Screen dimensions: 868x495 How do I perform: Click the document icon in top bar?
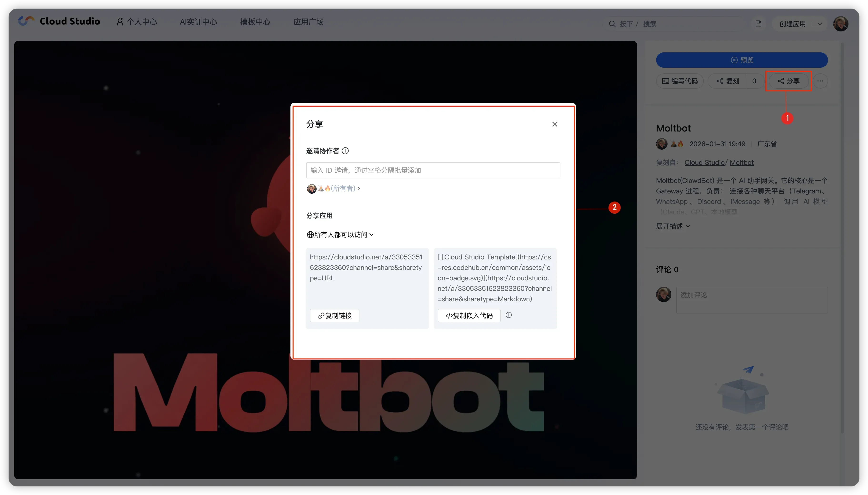click(x=758, y=24)
